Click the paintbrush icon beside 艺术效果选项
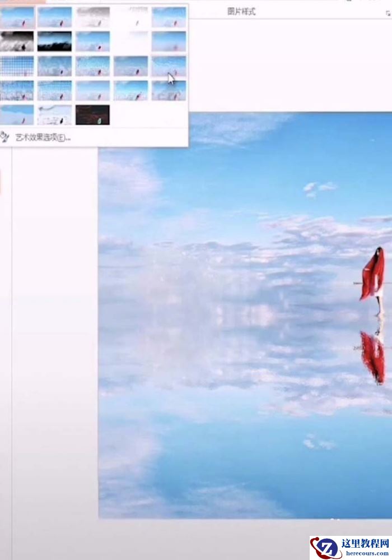 point(4,137)
